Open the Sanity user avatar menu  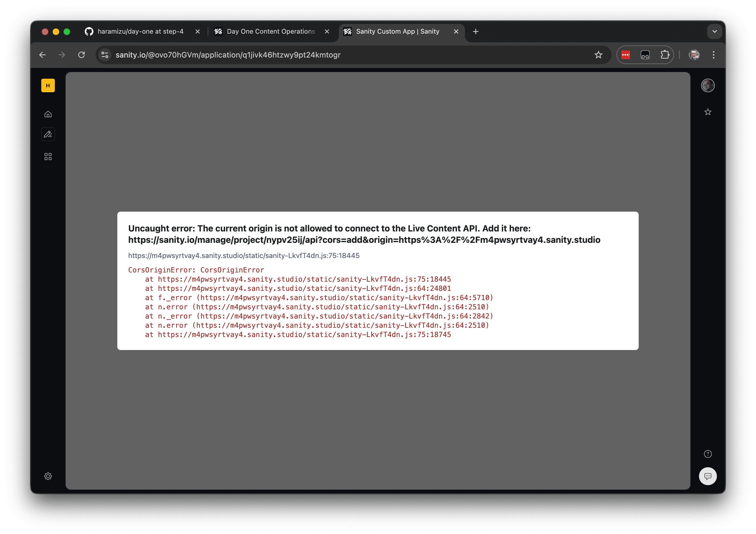click(708, 85)
